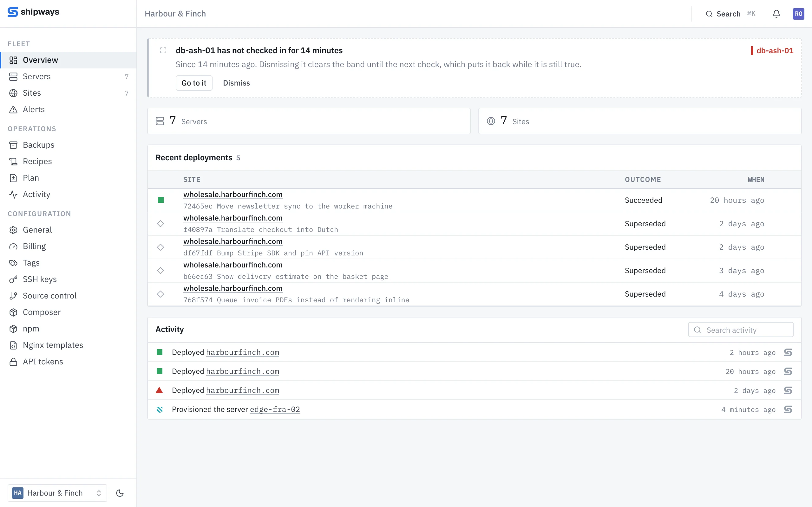The height and width of the screenshot is (507, 812).
Task: Click the Go to it button
Action: pos(194,83)
